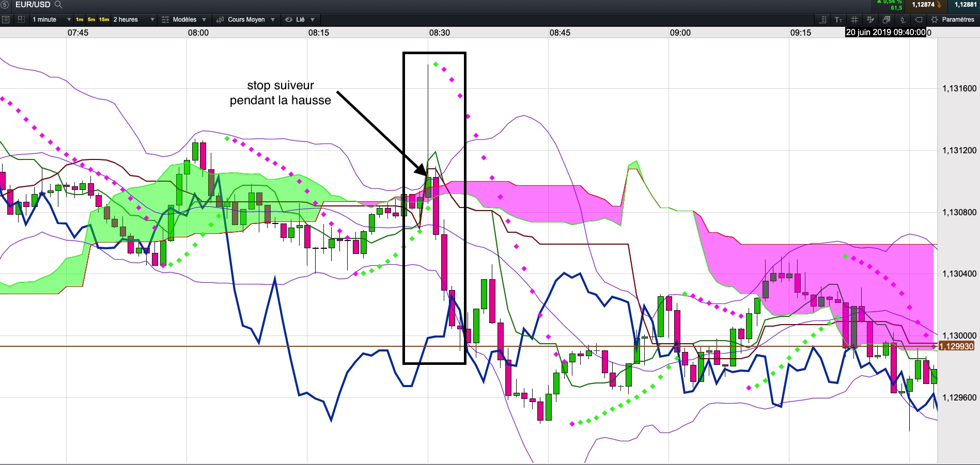The width and height of the screenshot is (980, 465).
Task: Switch to the 5m quick timeframe
Action: pyautogui.click(x=91, y=20)
